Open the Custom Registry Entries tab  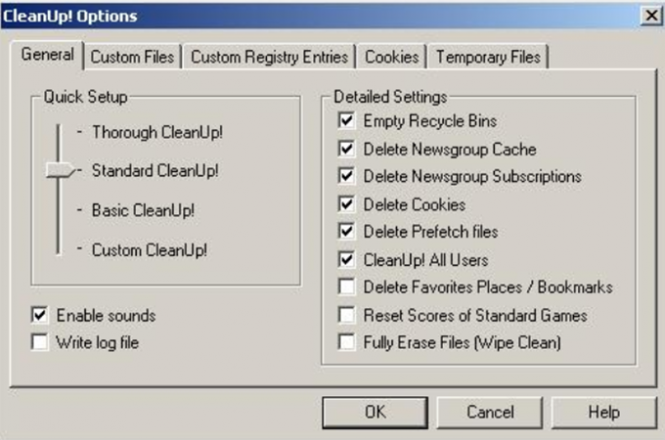[x=269, y=57]
